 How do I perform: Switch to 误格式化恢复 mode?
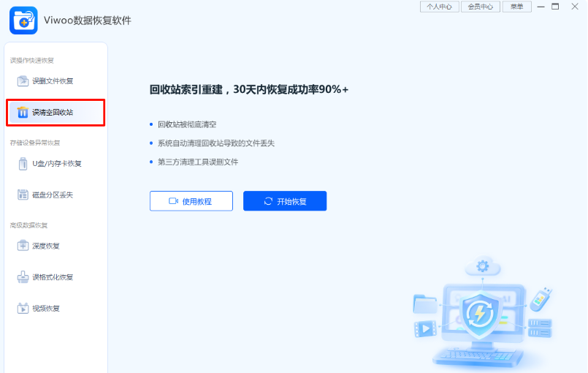56,277
